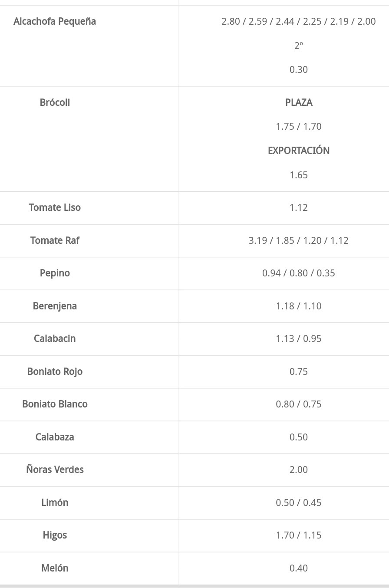The width and height of the screenshot is (389, 588).
Task: Click the Tomate Raf prices cell
Action: coord(299,240)
